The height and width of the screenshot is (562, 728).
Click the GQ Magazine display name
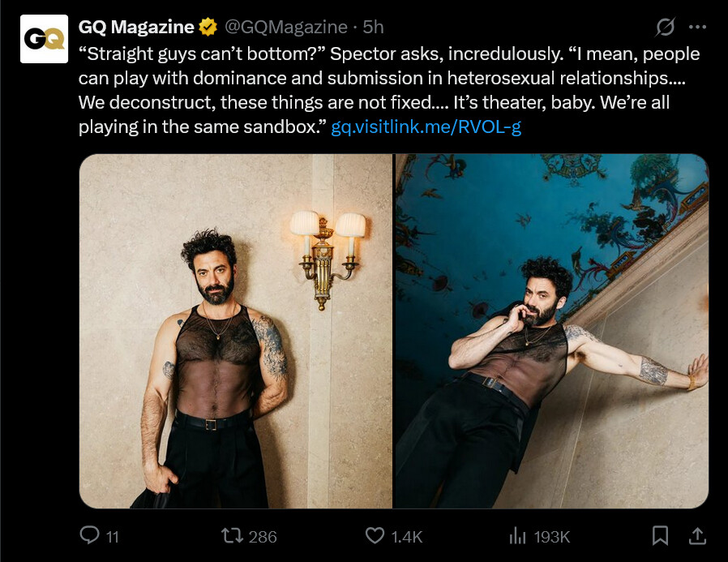coord(136,27)
